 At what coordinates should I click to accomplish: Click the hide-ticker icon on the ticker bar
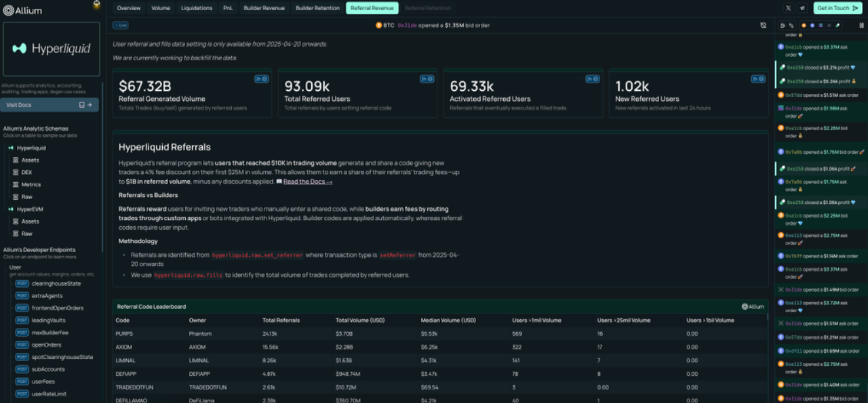coord(763,25)
